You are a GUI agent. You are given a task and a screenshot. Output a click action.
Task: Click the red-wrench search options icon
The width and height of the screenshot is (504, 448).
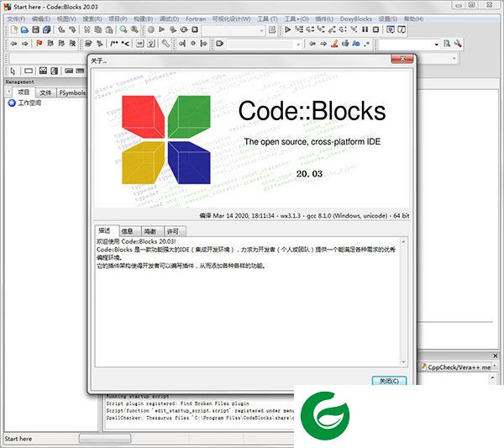click(458, 44)
